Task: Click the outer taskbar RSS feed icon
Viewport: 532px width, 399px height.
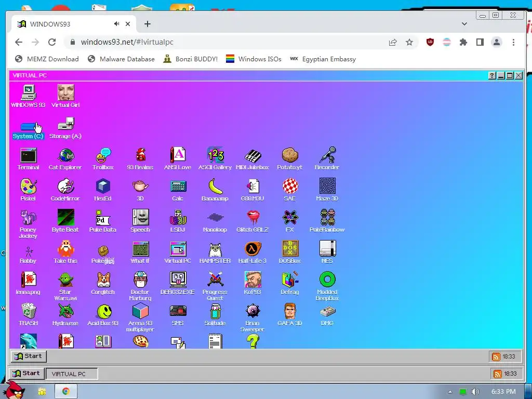Action: pyautogui.click(x=498, y=374)
